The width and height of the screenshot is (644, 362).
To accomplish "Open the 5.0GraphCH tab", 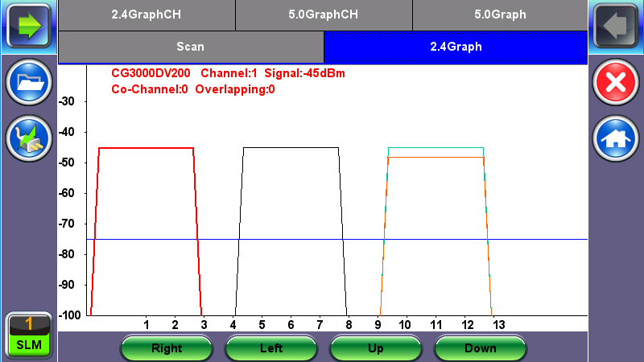I will click(324, 14).
